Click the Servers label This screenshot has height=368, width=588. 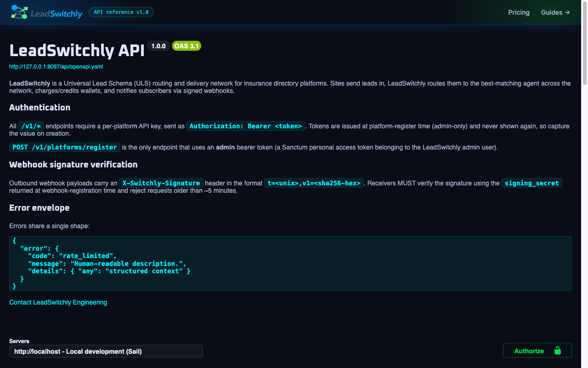point(19,341)
